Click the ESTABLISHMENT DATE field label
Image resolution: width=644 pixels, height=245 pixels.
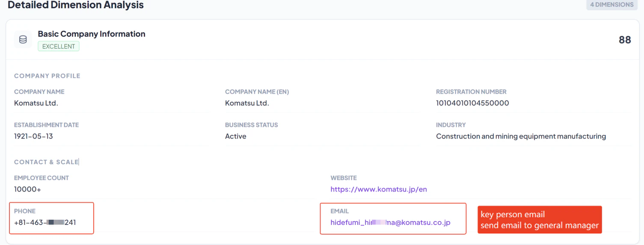46,125
